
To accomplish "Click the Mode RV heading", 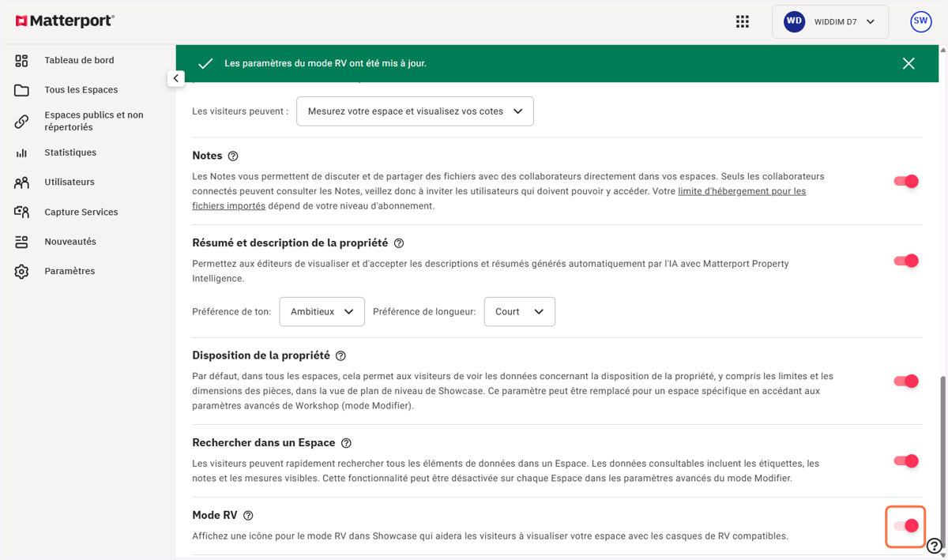I will [215, 515].
